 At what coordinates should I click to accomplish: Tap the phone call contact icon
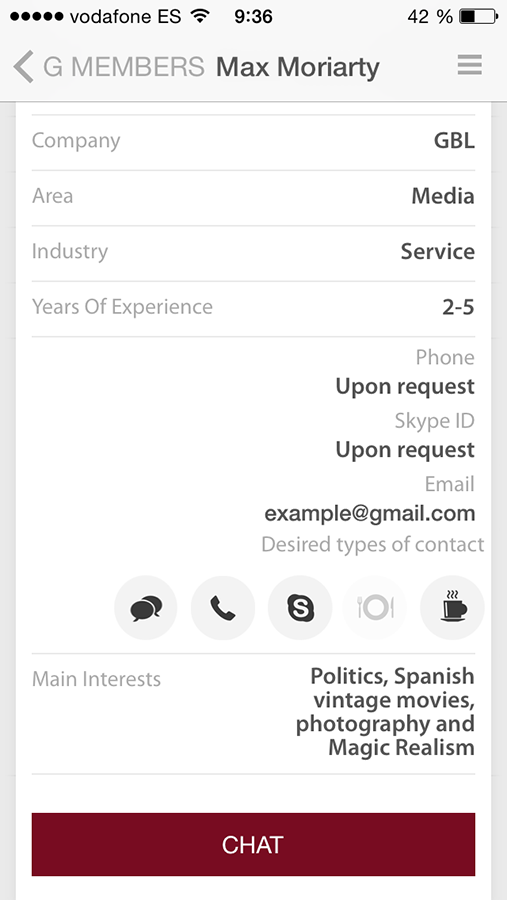(223, 608)
